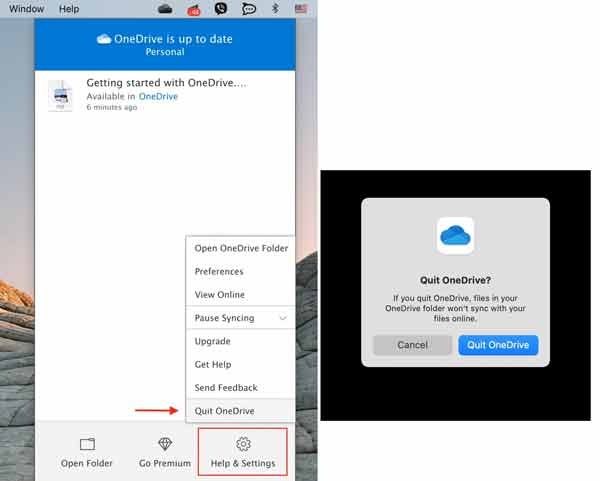This screenshot has width=600, height=481.
Task: Click the 'Quit OneDrive?' dialog heading
Action: tap(455, 280)
